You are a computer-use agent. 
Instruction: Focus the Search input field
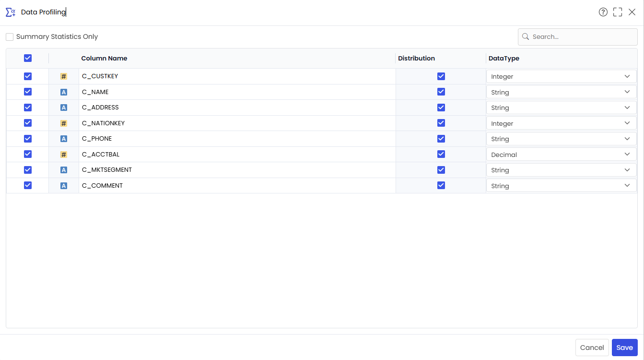[578, 36]
